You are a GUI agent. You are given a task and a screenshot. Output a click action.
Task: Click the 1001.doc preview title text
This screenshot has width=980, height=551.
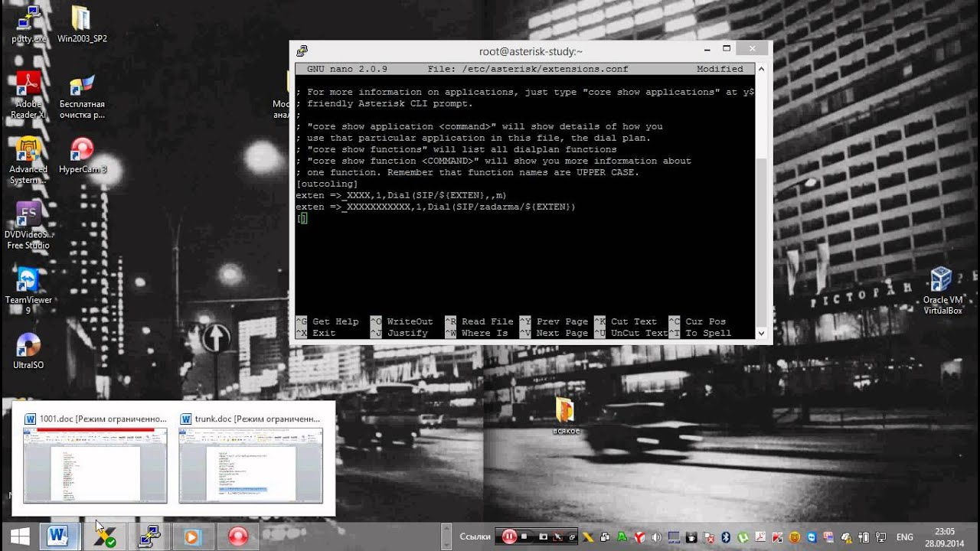click(x=103, y=419)
